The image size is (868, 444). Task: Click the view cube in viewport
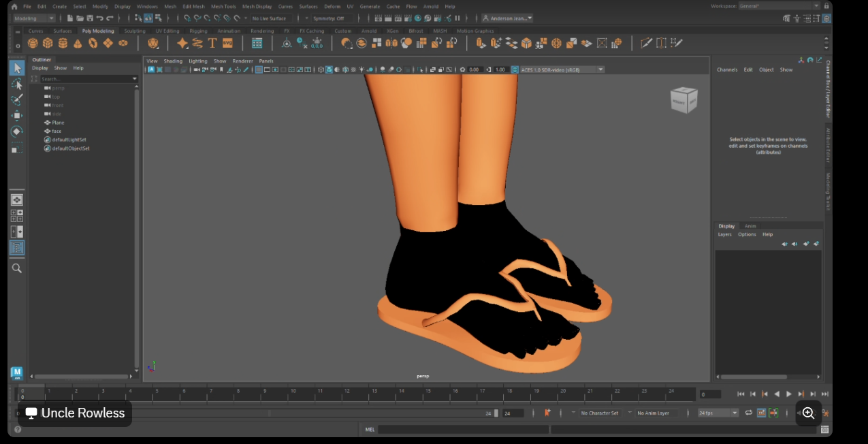pos(684,100)
